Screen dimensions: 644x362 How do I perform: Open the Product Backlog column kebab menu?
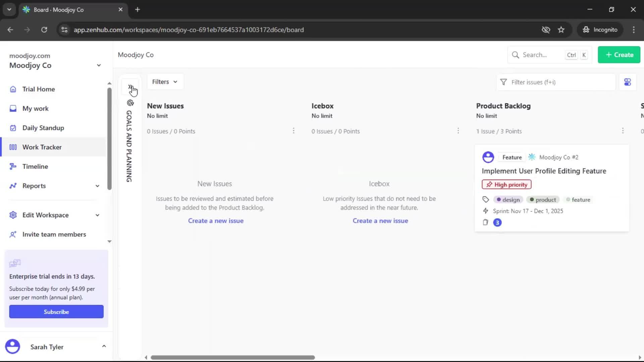[x=623, y=131]
